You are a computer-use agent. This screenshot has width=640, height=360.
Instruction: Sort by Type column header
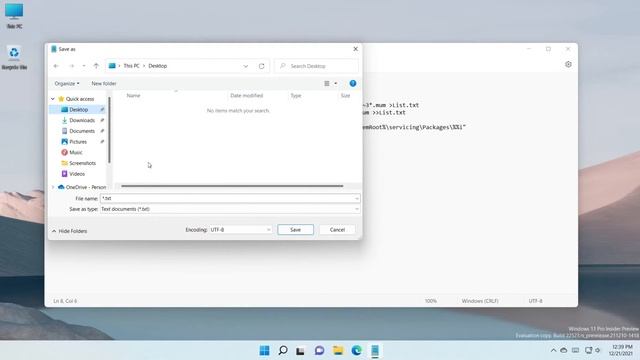point(296,96)
